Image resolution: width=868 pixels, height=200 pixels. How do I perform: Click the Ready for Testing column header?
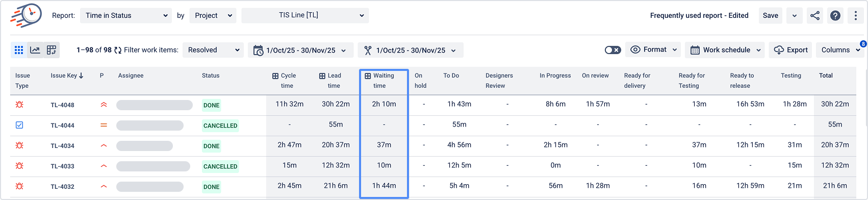tap(692, 81)
